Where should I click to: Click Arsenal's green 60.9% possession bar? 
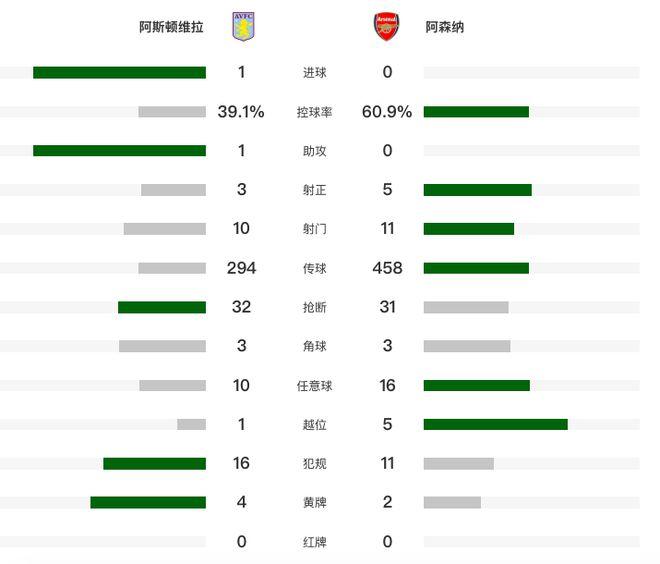pyautogui.click(x=476, y=112)
